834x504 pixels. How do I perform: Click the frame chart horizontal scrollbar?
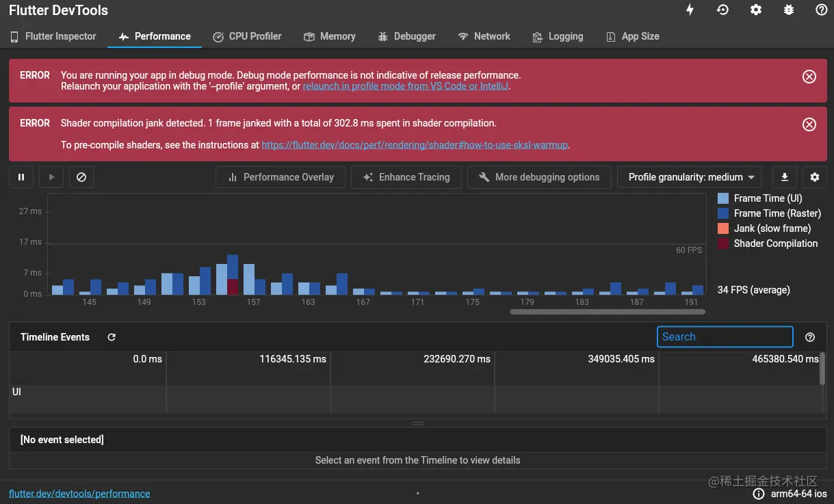tap(608, 312)
